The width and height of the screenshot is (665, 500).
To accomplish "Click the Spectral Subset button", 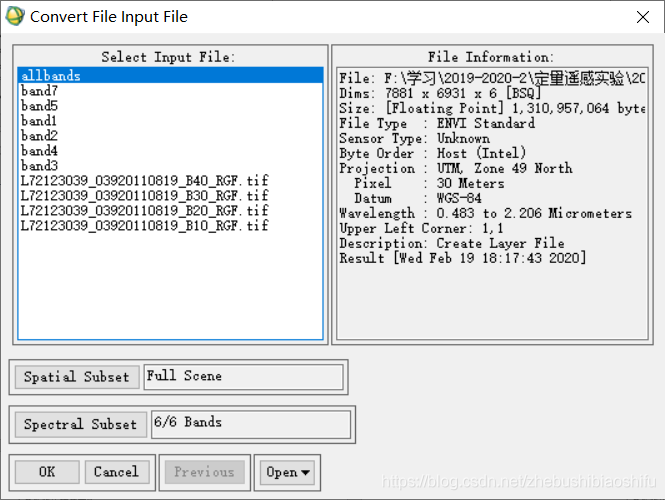I will [x=81, y=424].
